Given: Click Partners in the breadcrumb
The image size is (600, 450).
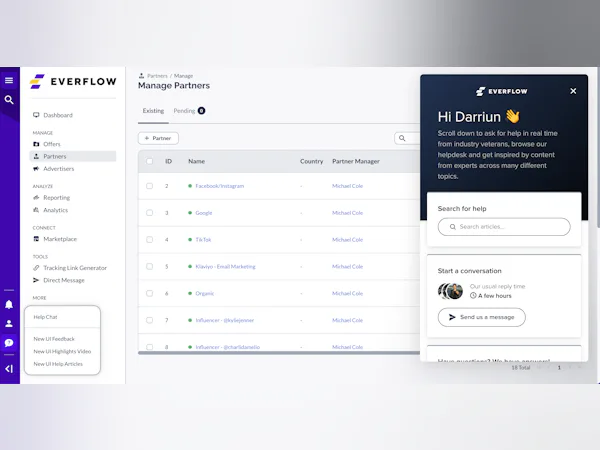Looking at the screenshot, I should (157, 76).
